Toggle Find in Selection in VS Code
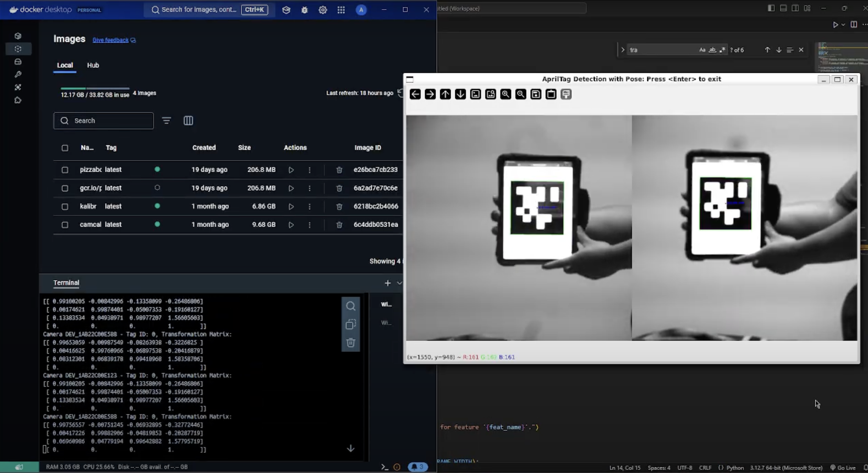 (x=790, y=50)
